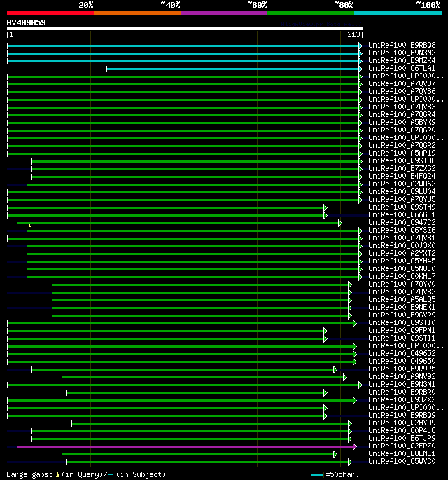Click the UniRef100_B9NEX1 label
Screen dimensions: 448x480
402,307
